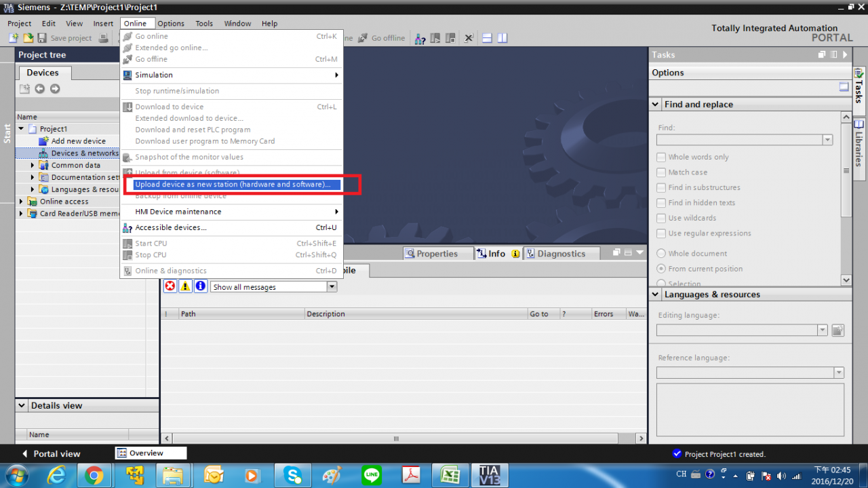Toggle the warnings filter icon in Info panel

point(185,286)
